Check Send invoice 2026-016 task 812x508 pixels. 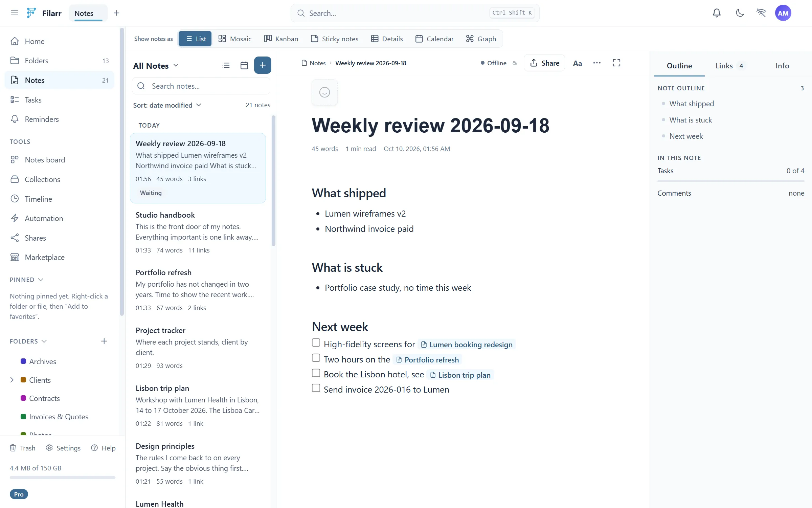(316, 388)
